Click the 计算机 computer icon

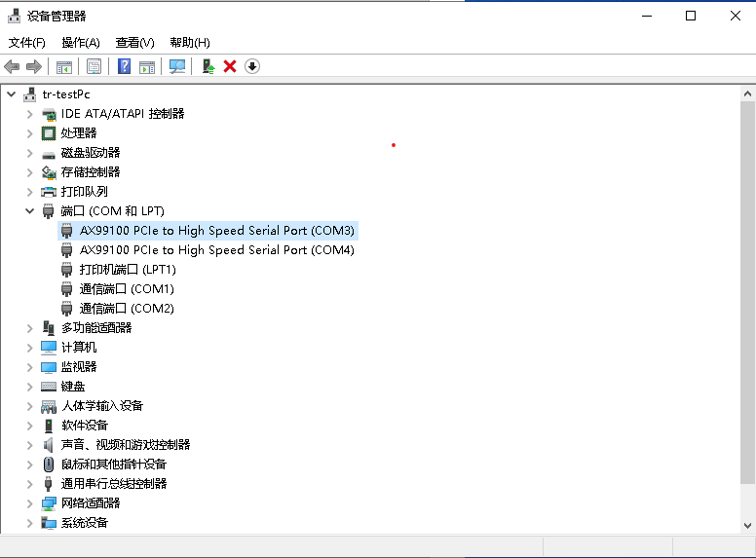click(x=49, y=348)
